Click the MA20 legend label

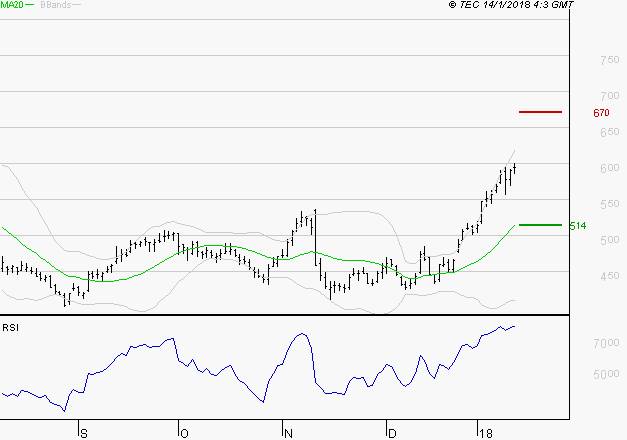tap(11, 6)
